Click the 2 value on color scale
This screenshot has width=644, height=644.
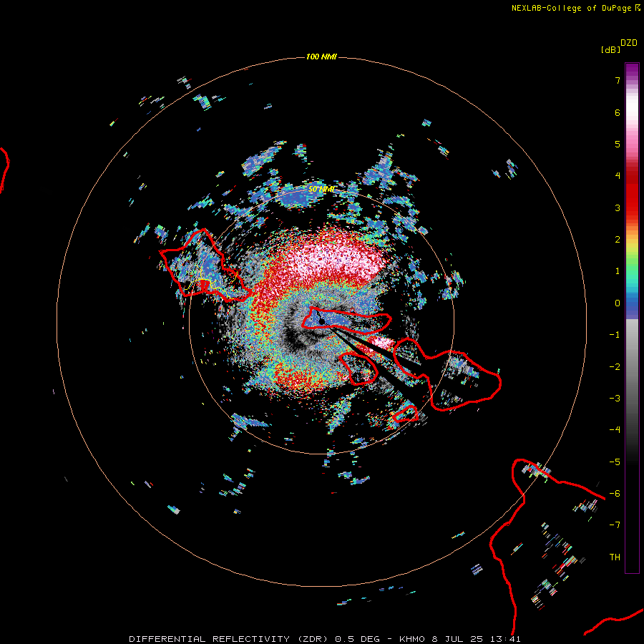tap(618, 240)
